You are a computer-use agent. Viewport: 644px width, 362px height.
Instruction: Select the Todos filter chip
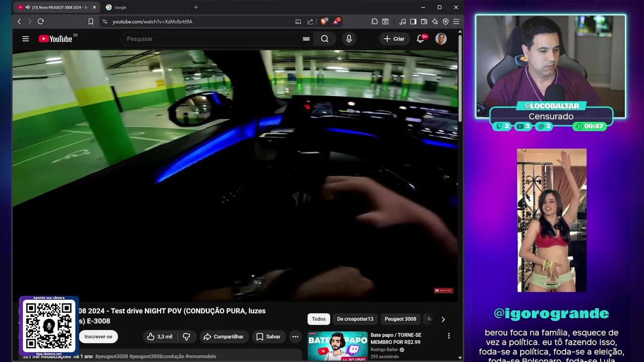point(318,319)
